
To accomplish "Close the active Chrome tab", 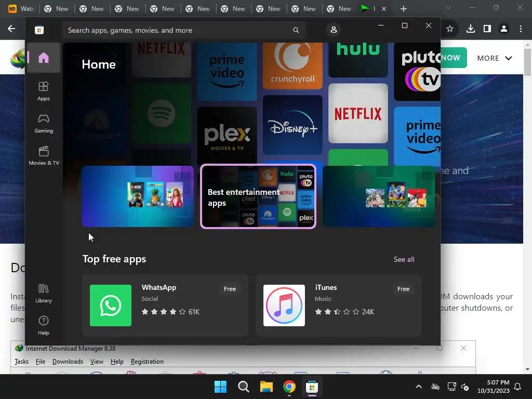I will pos(384,9).
